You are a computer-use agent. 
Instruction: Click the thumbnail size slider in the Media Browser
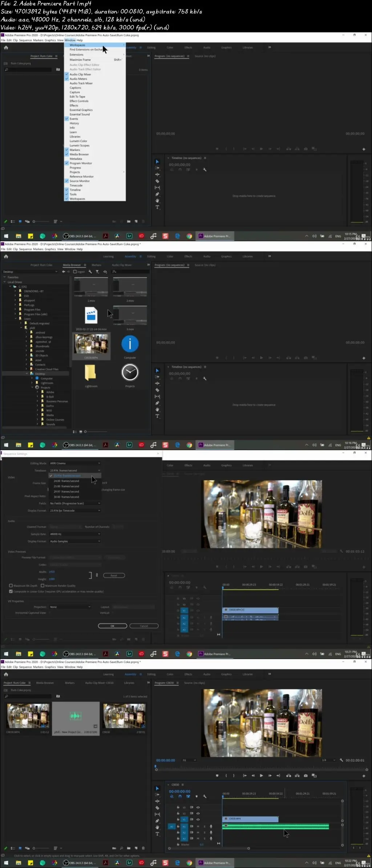[96, 432]
